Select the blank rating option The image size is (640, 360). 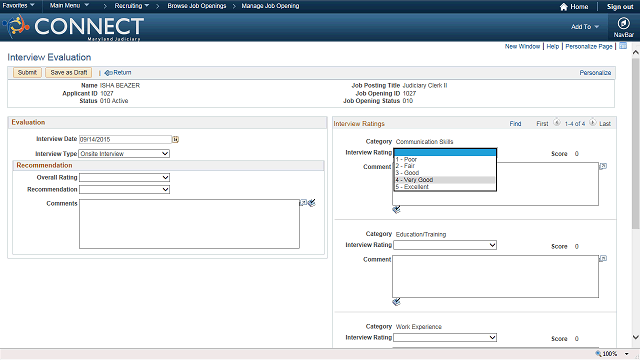click(x=444, y=153)
